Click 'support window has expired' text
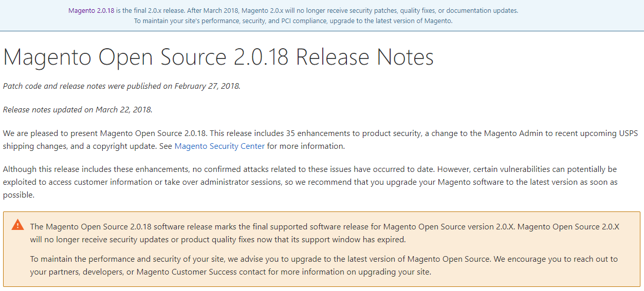Screen dimensions: 644x291 tap(357, 240)
